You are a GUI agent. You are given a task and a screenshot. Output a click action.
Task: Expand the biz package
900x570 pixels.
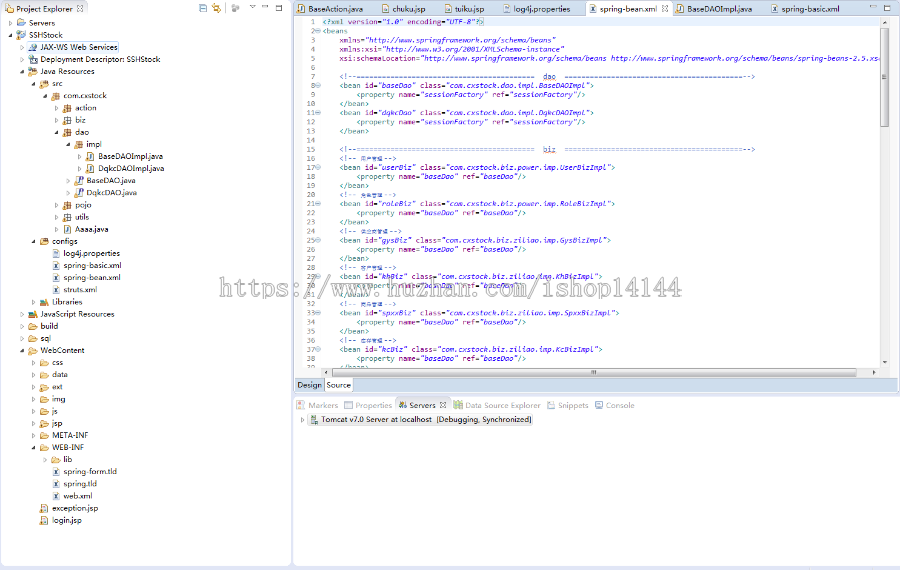(x=56, y=120)
